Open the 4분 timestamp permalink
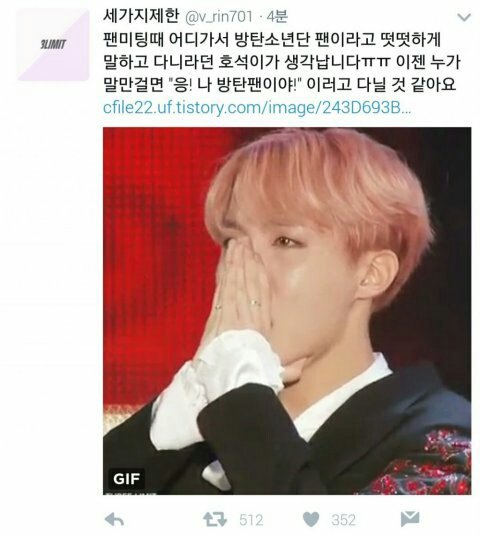The image size is (480, 537). pos(277,16)
